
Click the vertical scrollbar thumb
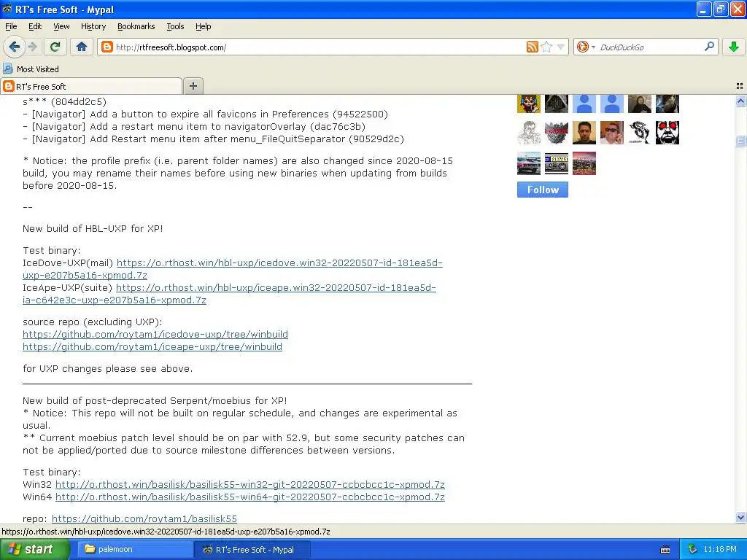pos(740,141)
